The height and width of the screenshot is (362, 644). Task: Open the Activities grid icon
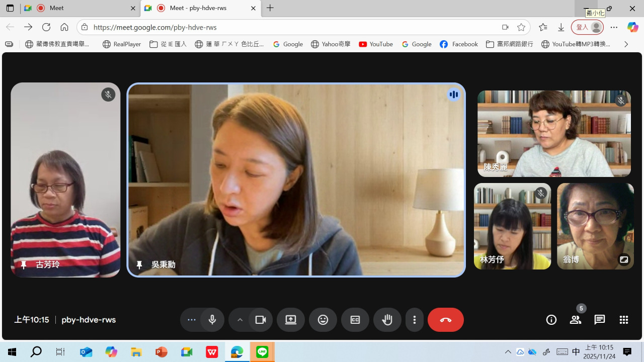coord(624,320)
